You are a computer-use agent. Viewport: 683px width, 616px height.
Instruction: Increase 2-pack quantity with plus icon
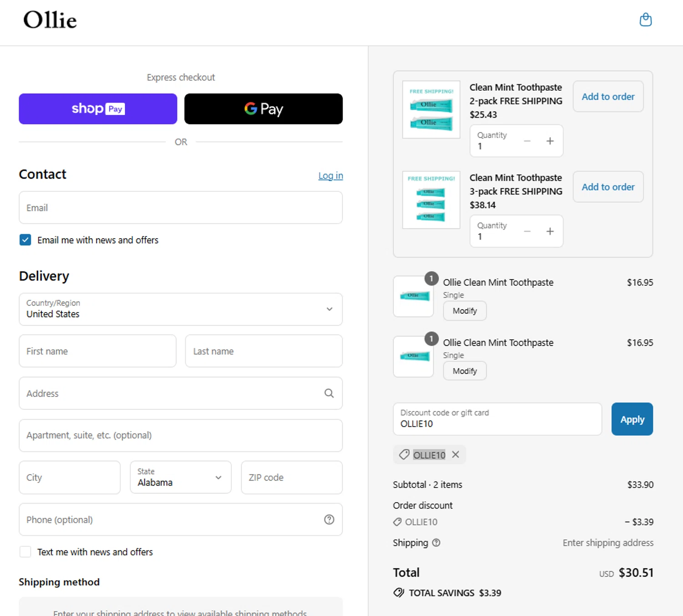[x=550, y=141]
